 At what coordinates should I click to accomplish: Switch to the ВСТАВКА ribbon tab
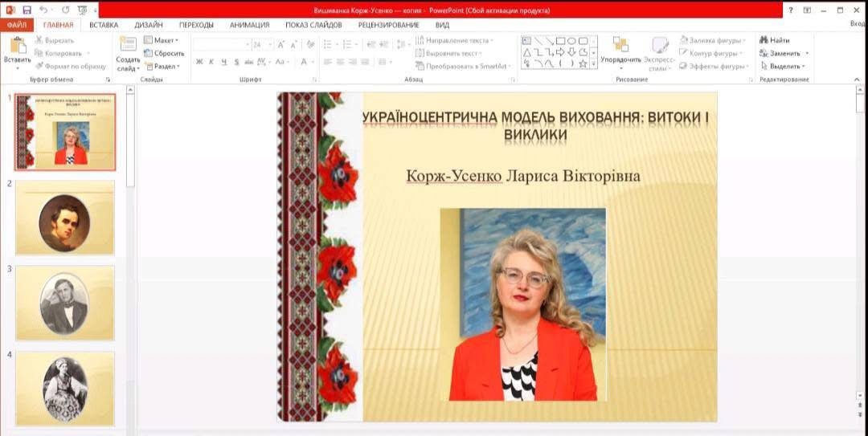tap(104, 25)
